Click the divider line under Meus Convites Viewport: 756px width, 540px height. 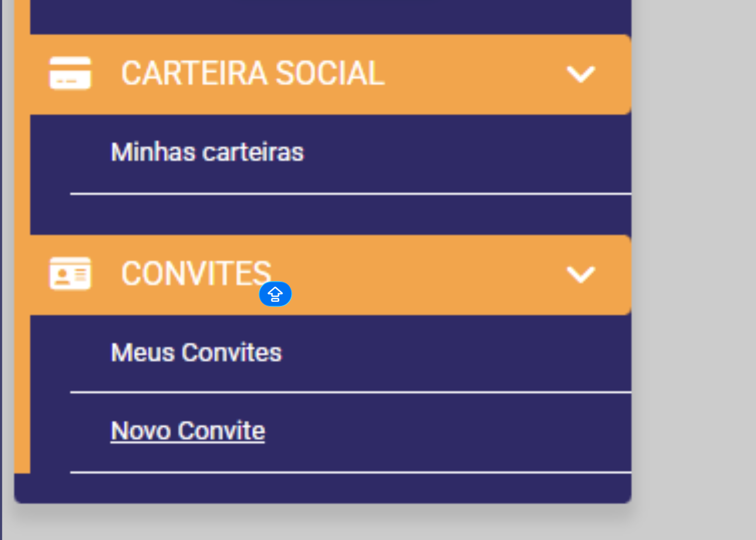[350, 392]
